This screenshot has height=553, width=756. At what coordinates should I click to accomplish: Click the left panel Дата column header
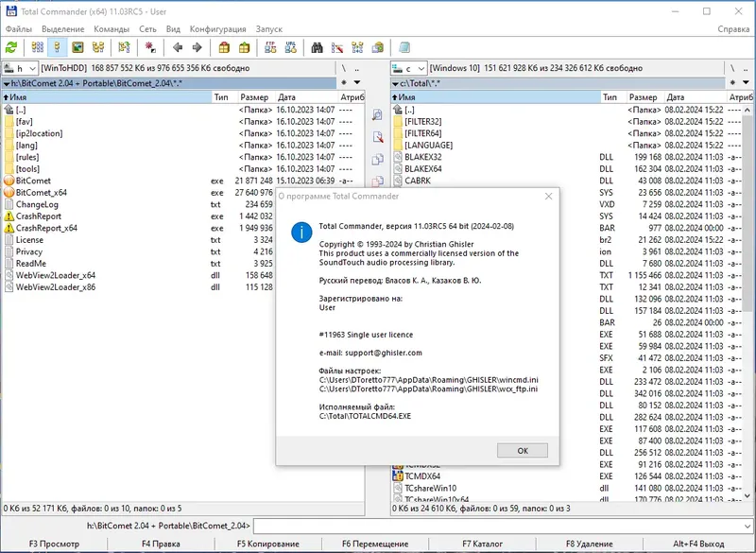coord(305,97)
